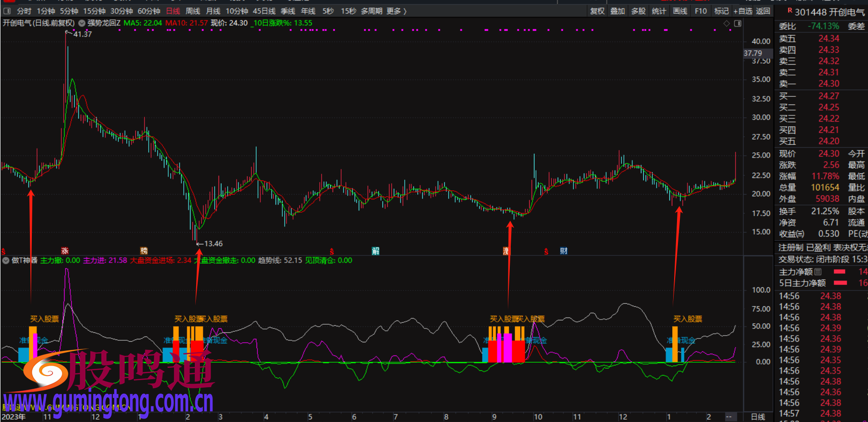Image resolution: width=868 pixels, height=422 pixels.
Task: Click the 日线 period label at bottom right
Action: 758,417
